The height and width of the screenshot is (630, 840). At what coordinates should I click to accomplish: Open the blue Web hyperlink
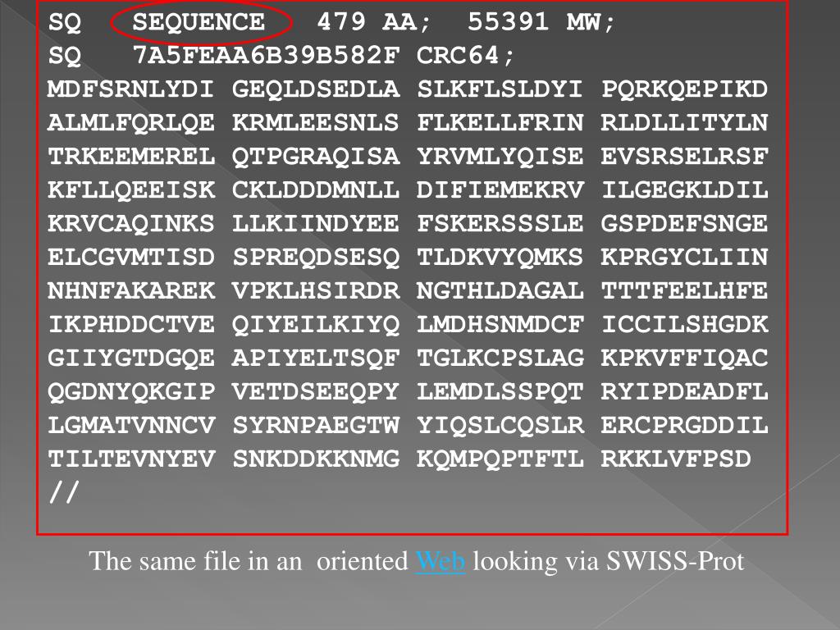tap(441, 561)
